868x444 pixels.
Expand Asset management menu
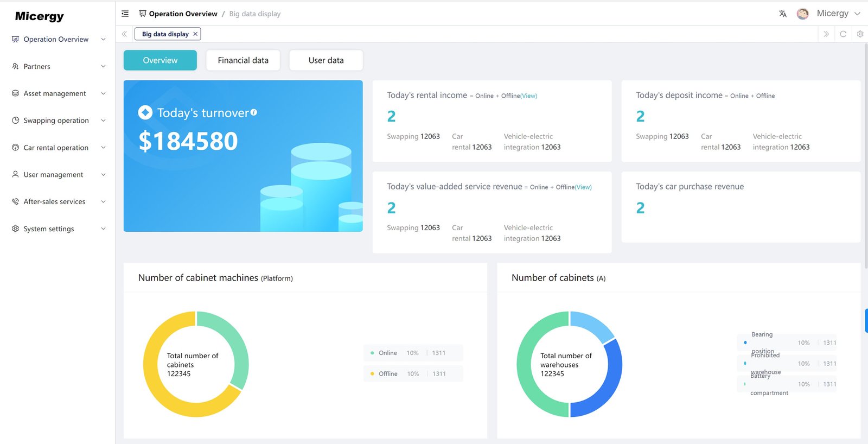point(58,93)
